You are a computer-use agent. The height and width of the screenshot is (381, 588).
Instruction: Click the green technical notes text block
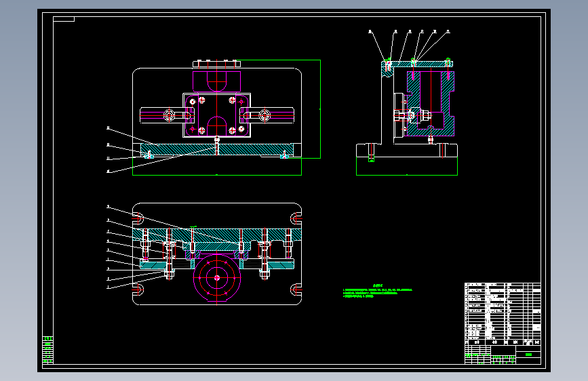tap(378, 291)
